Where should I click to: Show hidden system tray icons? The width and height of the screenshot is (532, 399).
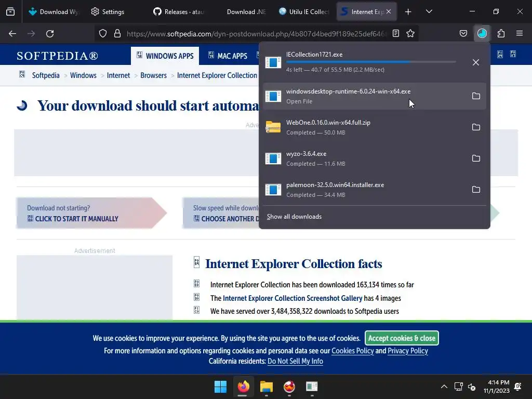[x=444, y=387]
